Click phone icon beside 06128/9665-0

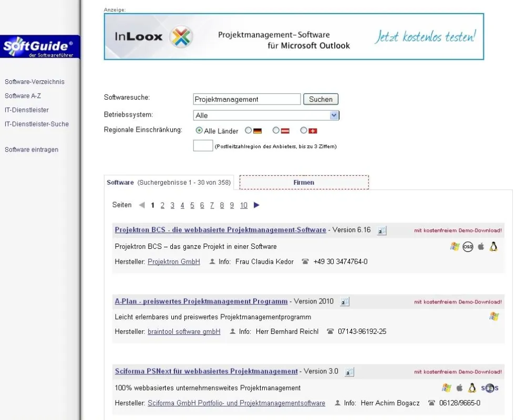pyautogui.click(x=431, y=403)
